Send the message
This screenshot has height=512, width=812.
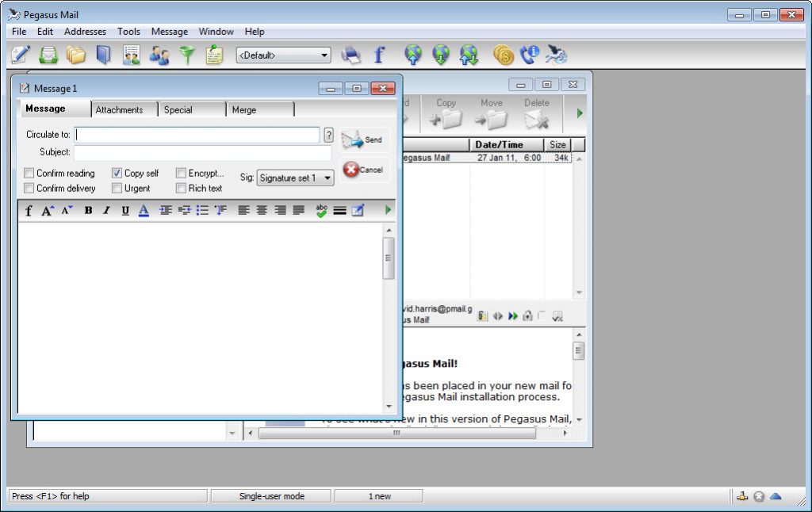[x=362, y=139]
